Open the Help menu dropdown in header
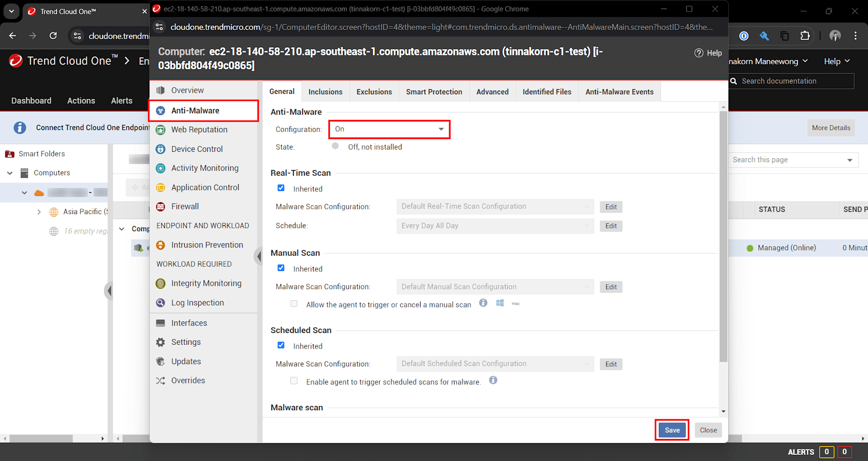 [837, 61]
